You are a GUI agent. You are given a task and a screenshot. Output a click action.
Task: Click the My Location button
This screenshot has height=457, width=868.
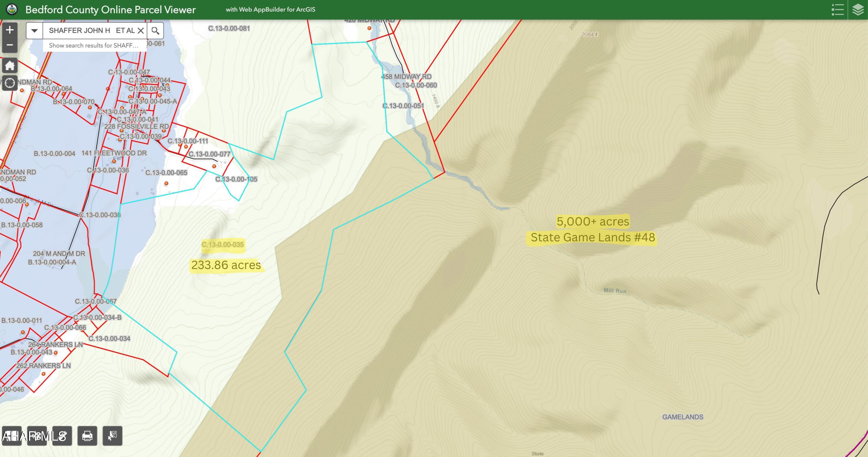pyautogui.click(x=10, y=83)
